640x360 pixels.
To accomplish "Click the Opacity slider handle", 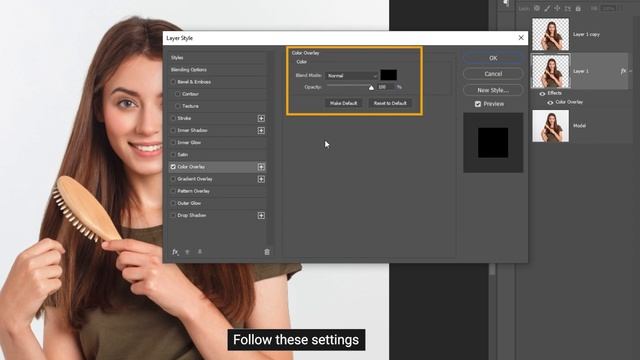I will [x=371, y=88].
